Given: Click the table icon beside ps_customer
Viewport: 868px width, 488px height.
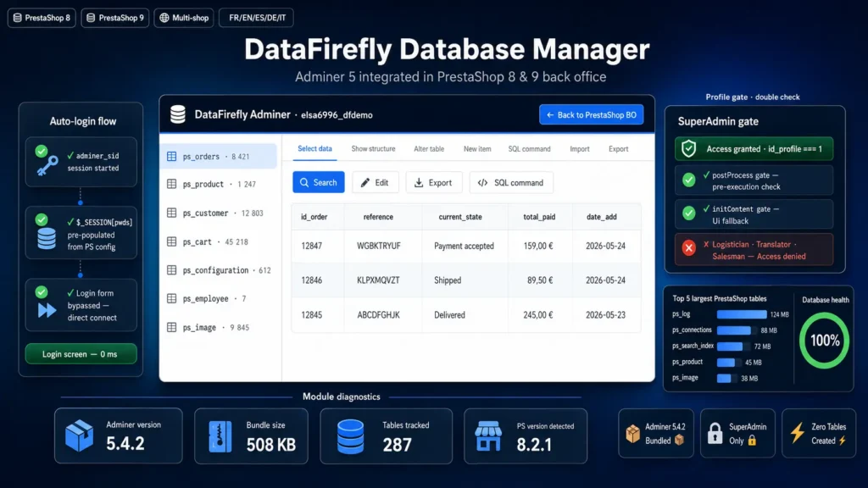Looking at the screenshot, I should (171, 213).
